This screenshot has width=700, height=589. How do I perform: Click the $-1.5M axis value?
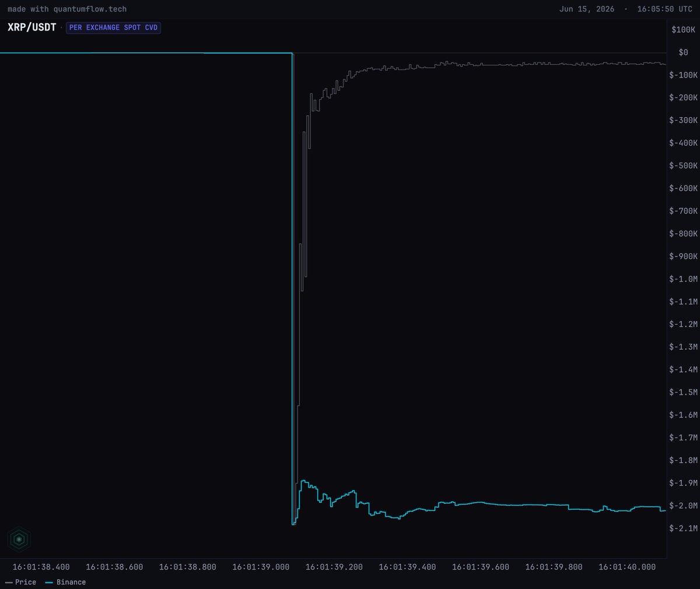tap(683, 392)
